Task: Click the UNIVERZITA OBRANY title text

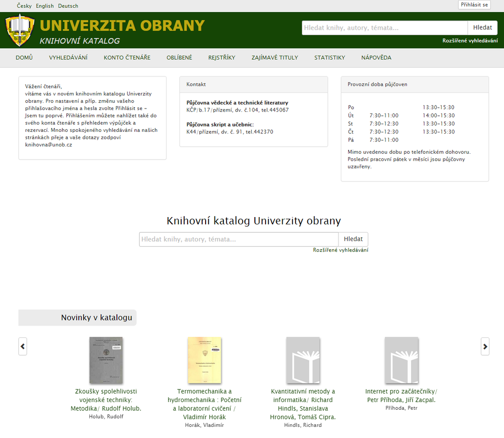Action: point(122,26)
